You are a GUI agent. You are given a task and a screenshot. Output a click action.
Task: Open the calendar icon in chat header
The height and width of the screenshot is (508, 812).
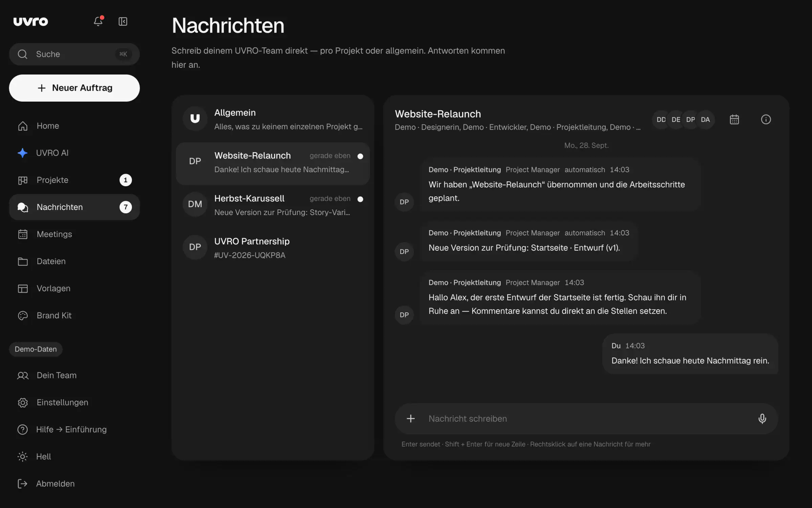click(734, 120)
